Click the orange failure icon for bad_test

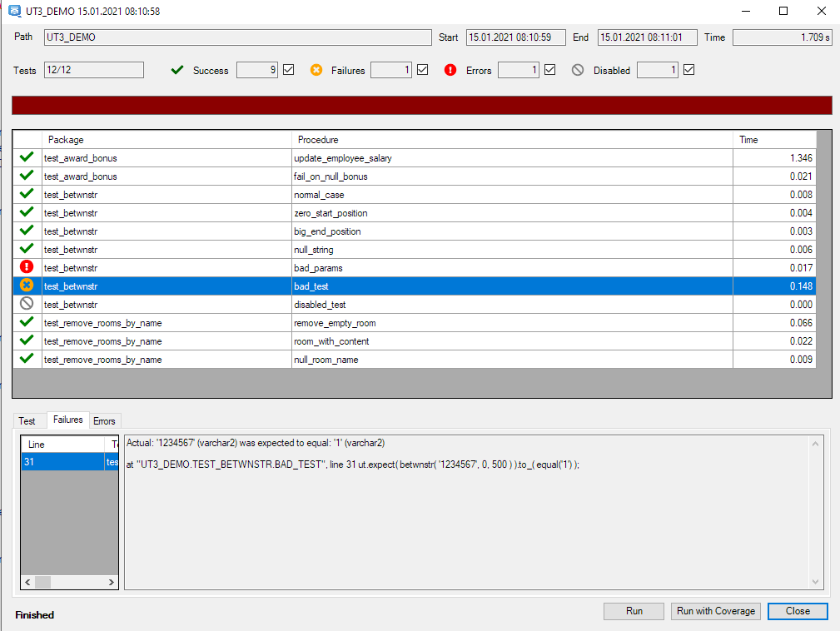coord(27,285)
